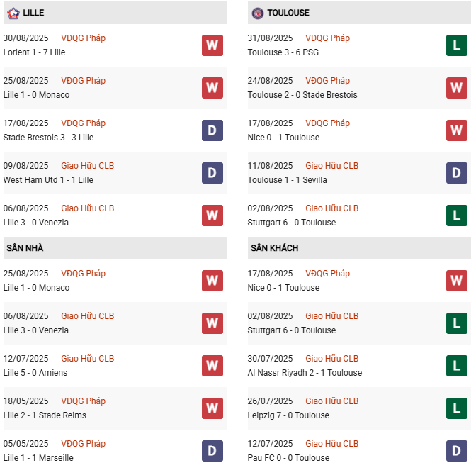
Task: Open VĐQG Pháp link beside 18/05/2025
Action: (83, 401)
